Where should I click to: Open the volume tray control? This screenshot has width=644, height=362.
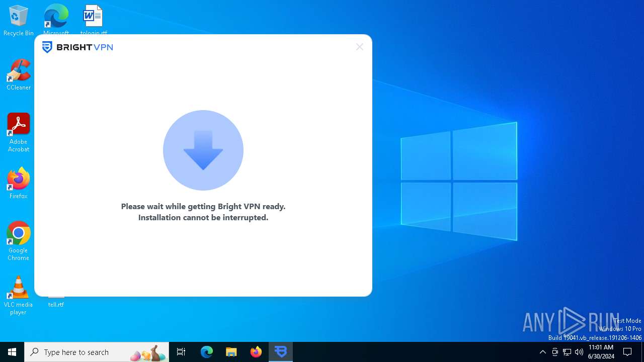pos(579,352)
